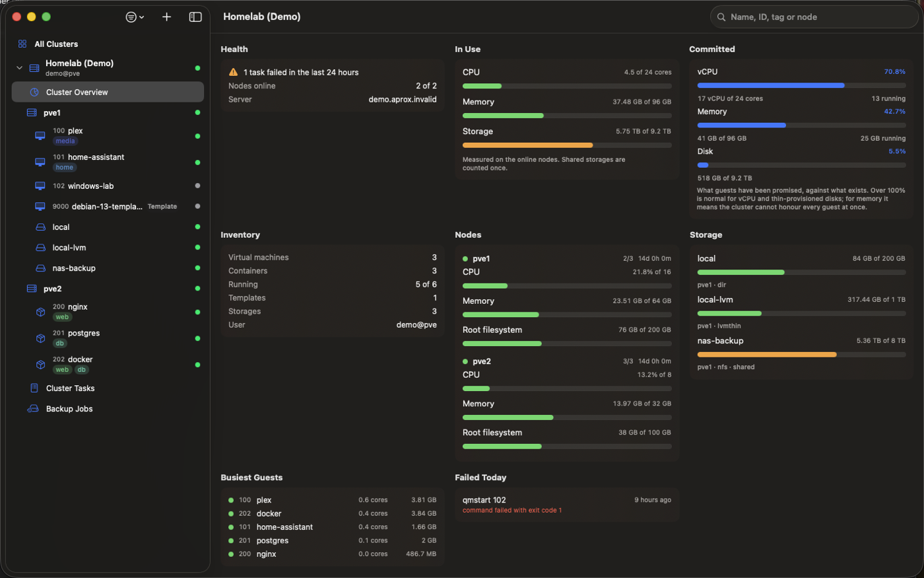This screenshot has width=924, height=578.
Task: Open Cluster Tasks in sidebar
Action: (x=108, y=388)
